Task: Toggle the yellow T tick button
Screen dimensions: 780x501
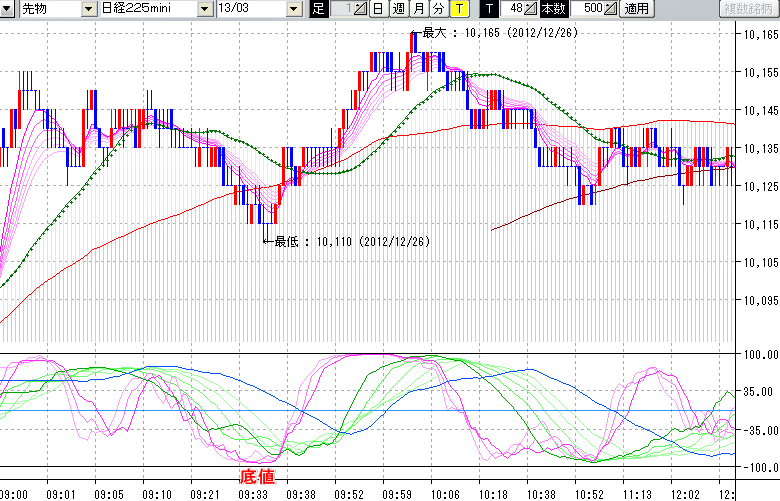Action: (458, 9)
